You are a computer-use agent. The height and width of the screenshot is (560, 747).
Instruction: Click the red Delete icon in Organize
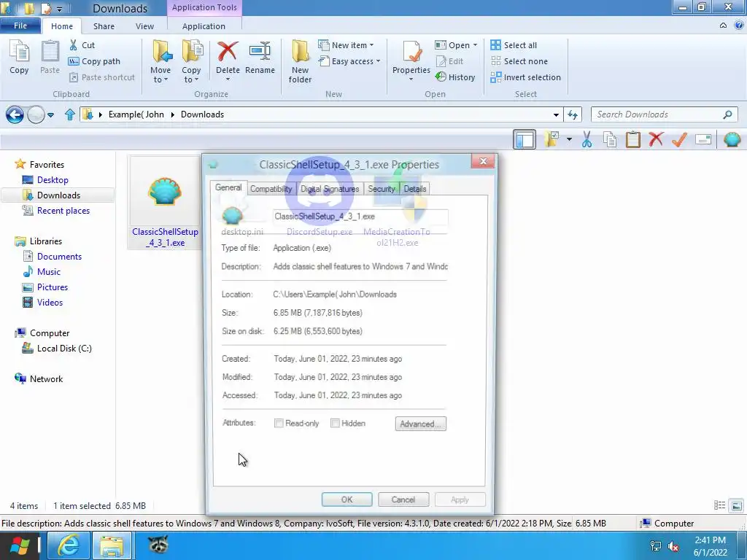pyautogui.click(x=228, y=52)
